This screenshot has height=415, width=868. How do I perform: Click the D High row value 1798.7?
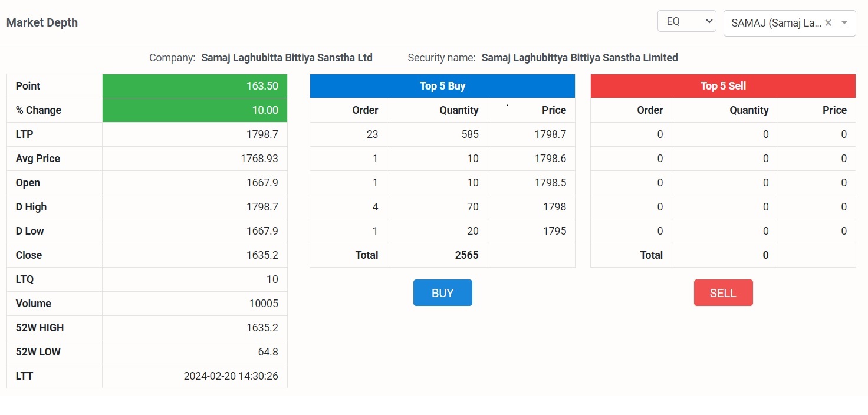click(x=262, y=207)
